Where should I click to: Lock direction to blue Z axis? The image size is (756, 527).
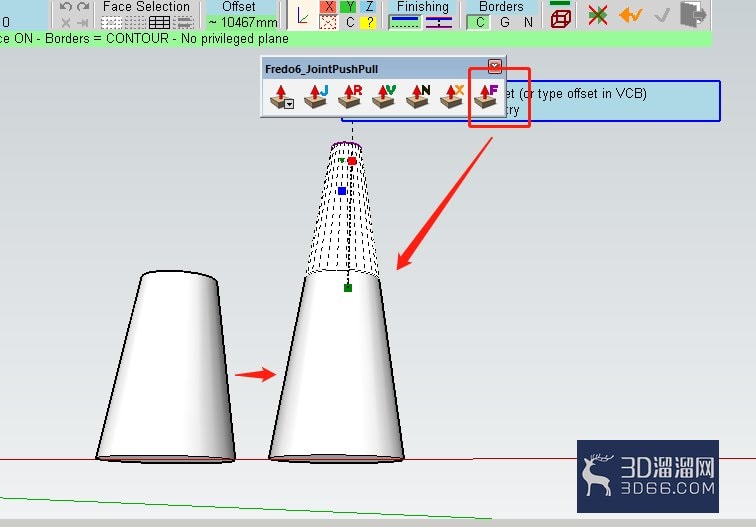pos(369,7)
